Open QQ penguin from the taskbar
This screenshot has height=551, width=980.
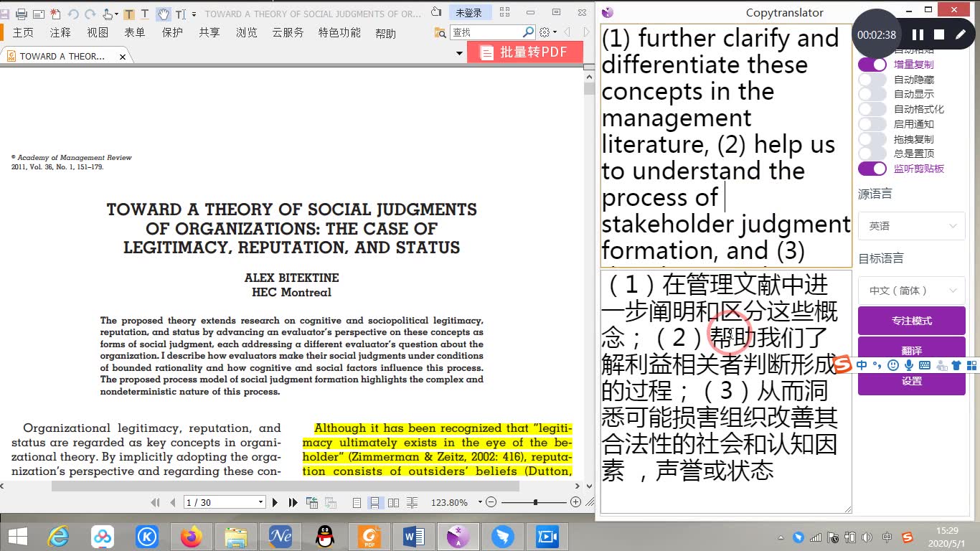pos(325,537)
